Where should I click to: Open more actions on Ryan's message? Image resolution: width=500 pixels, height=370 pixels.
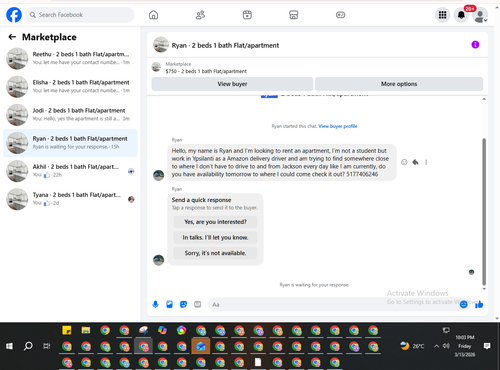point(426,162)
